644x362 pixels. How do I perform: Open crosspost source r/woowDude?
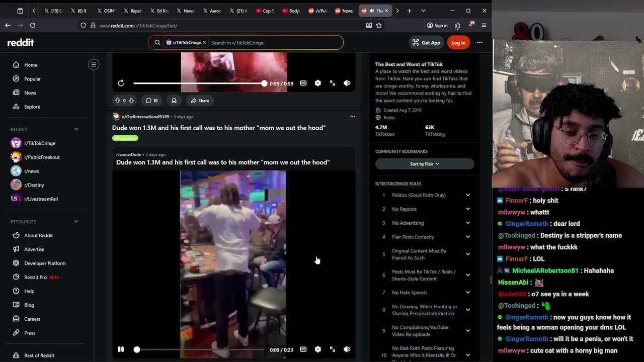[x=129, y=154]
